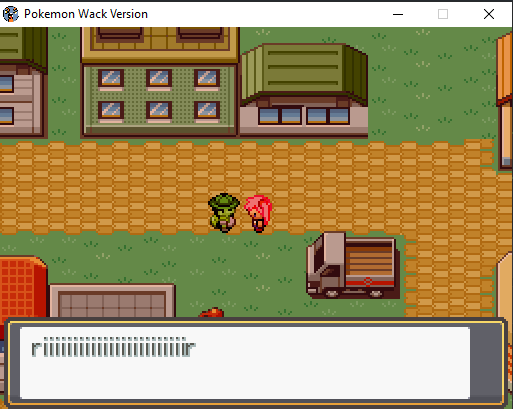Click the parked moving truck

pos(353,265)
